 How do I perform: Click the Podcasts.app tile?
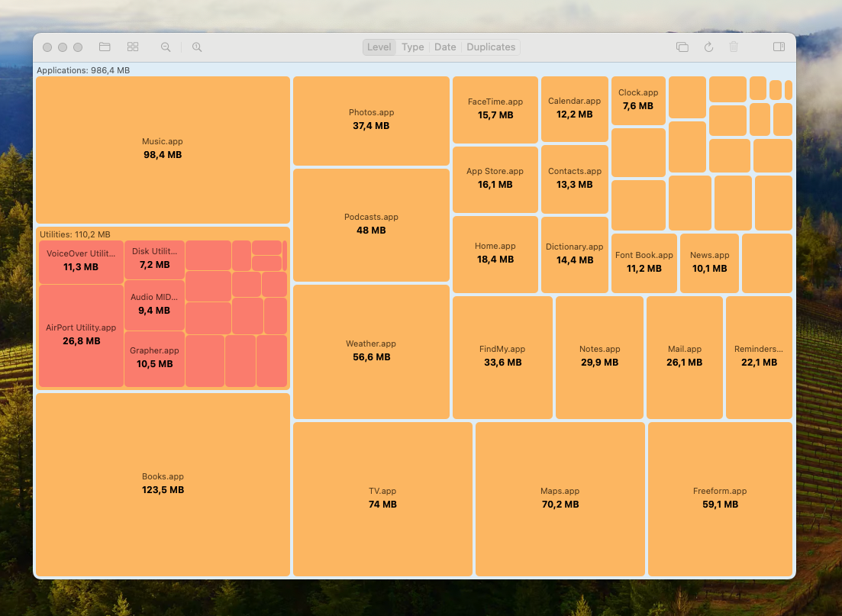[371, 224]
